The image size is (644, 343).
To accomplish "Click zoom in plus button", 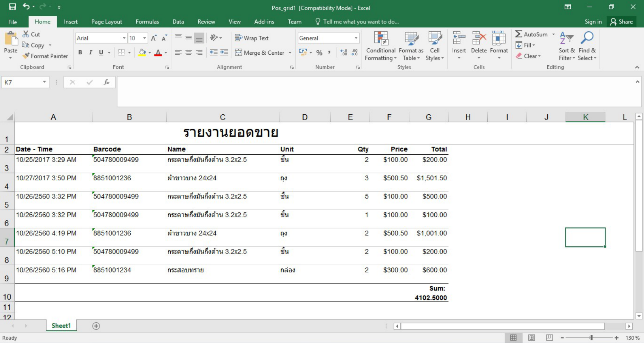I will point(616,338).
